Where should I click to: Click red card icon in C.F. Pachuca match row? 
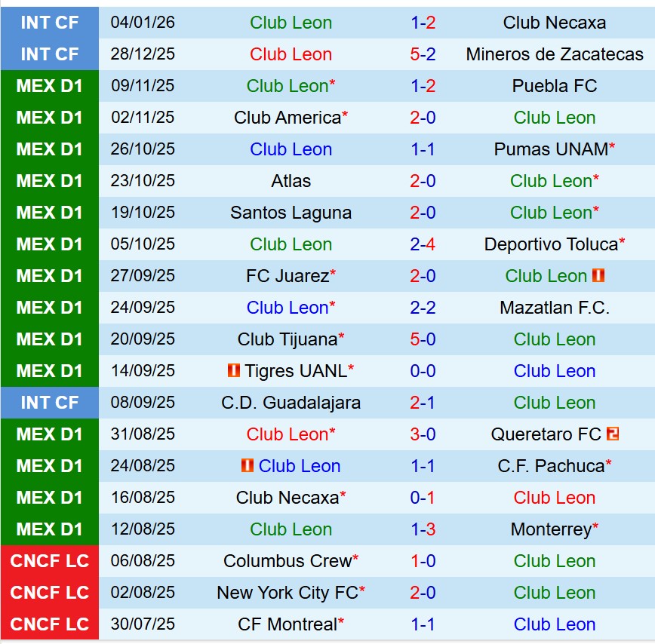pos(248,466)
